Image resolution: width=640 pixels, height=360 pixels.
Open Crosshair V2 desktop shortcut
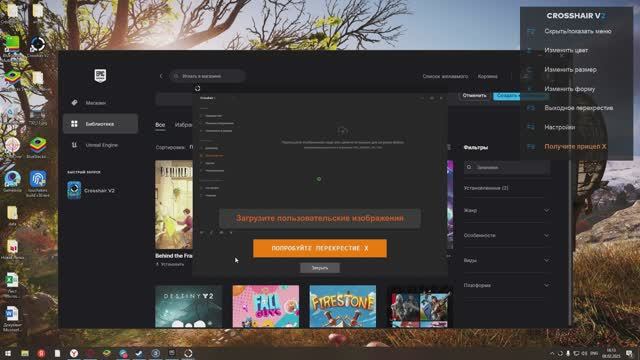(38, 46)
